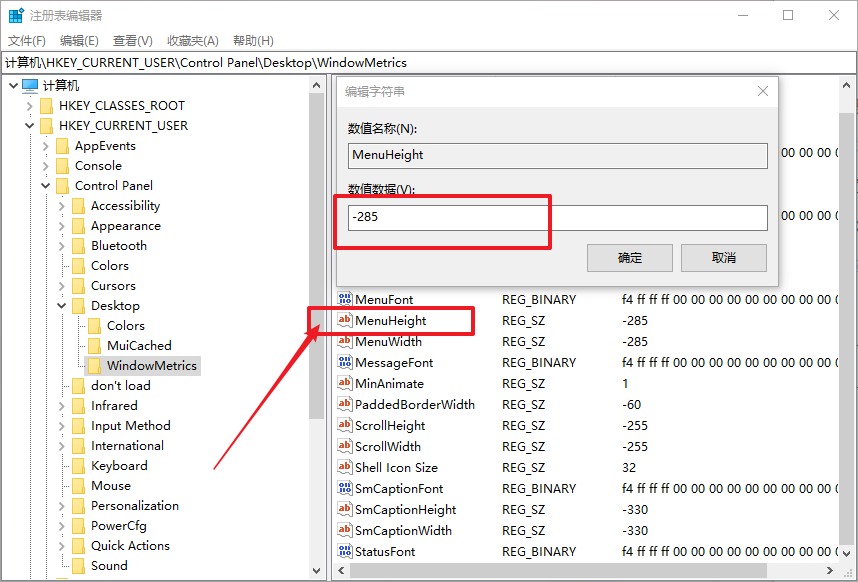Expand the Keyboard tree node
858x582 pixels.
point(62,466)
